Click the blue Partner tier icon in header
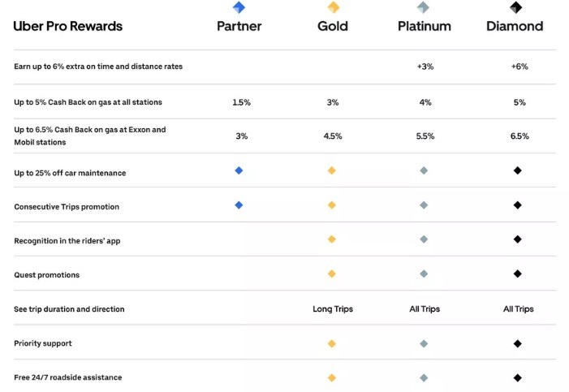Viewport: 569px width, 392px height. 239,8
